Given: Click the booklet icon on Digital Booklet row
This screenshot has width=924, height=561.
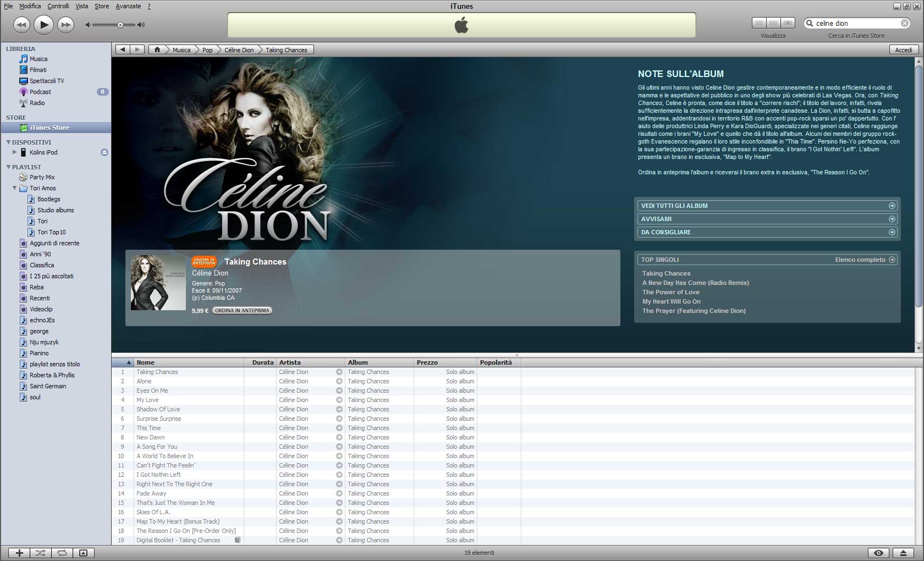Looking at the screenshot, I should coord(238,540).
